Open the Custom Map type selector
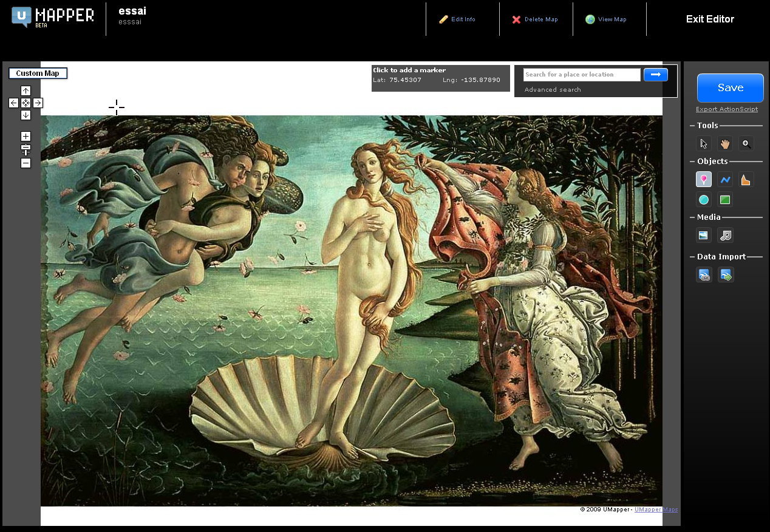The height and width of the screenshot is (532, 770). [x=38, y=73]
